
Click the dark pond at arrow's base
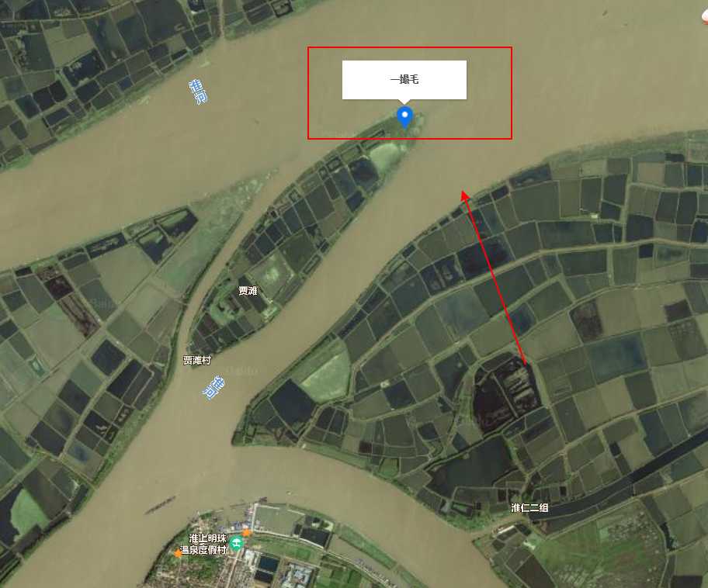pyautogui.click(x=504, y=393)
